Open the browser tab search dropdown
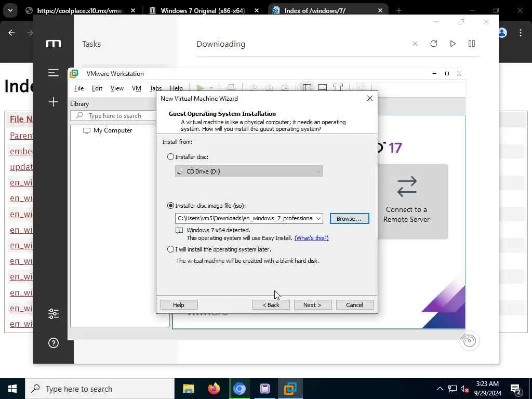The height and width of the screenshot is (399, 532). coord(10,10)
